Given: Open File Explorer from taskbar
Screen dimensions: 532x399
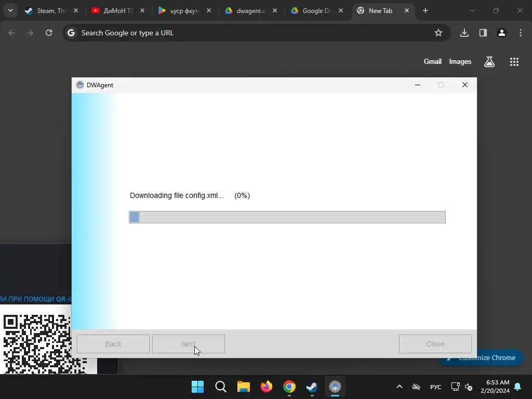Looking at the screenshot, I should [243, 387].
